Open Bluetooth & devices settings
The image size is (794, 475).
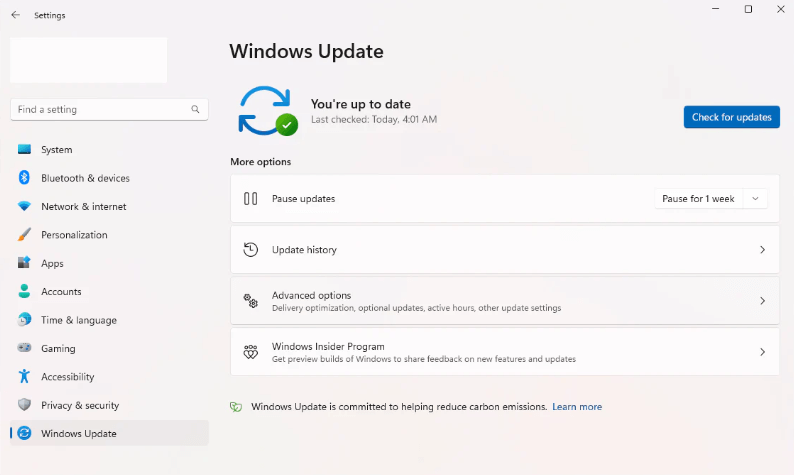pos(109,178)
